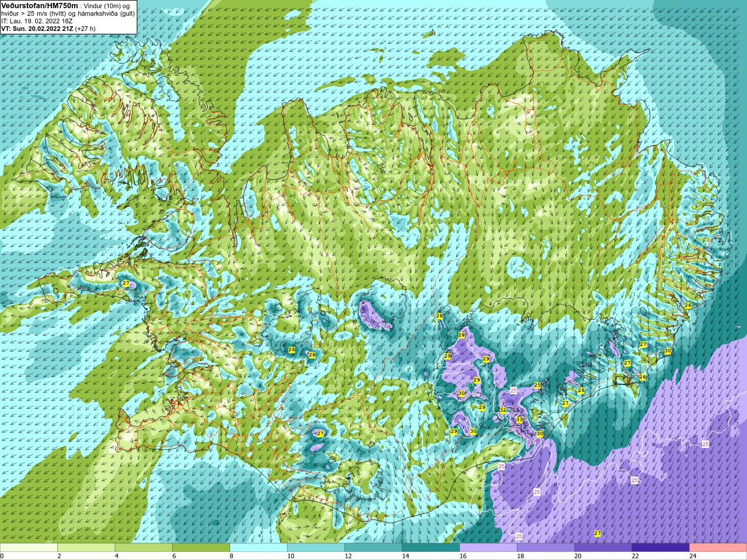Click the 8–10 m/s light cyan swatch
Viewport: 747px width, 560px height.
click(259, 548)
